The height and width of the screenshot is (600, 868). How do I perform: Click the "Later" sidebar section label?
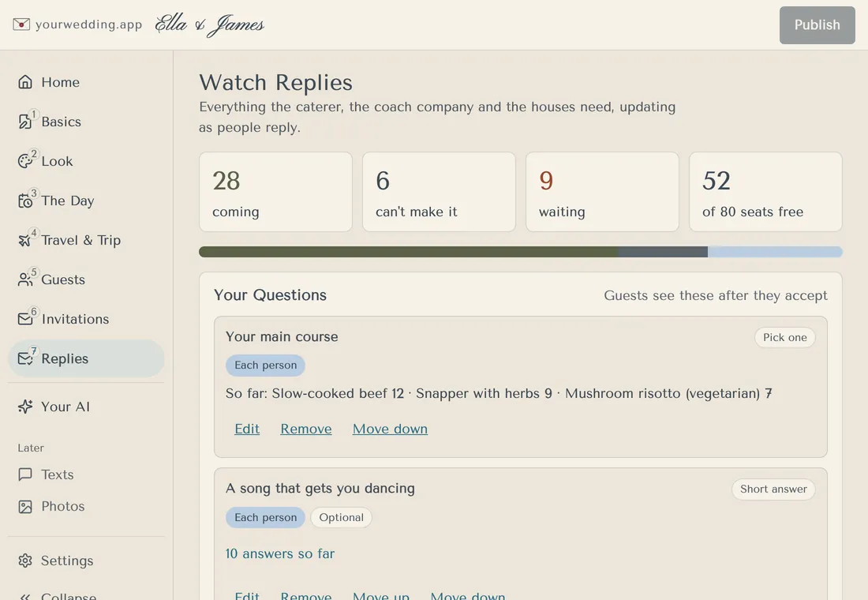point(31,448)
